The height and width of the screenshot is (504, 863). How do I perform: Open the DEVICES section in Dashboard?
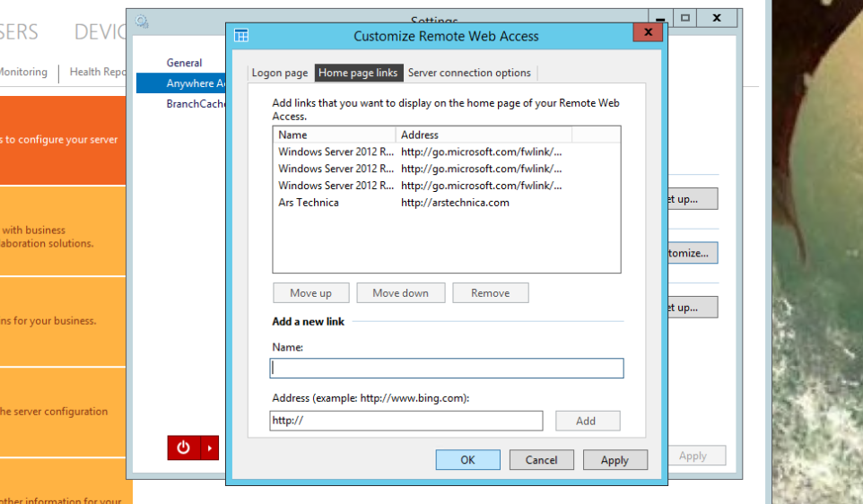point(100,32)
